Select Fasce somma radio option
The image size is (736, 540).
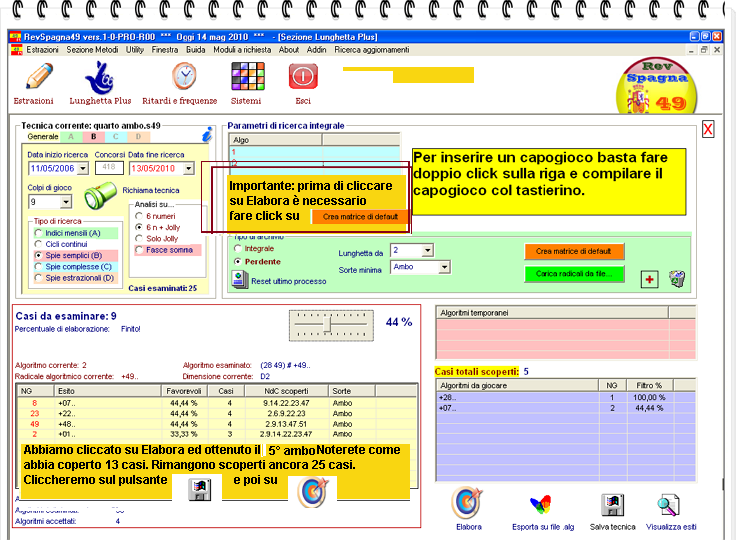(139, 250)
